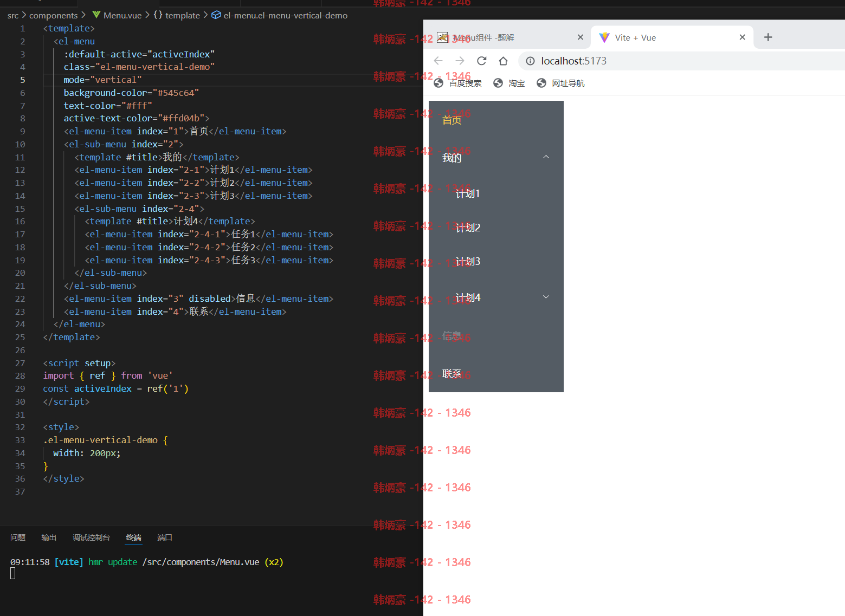This screenshot has height=616, width=845.
Task: Open the 输出 panel tab
Action: coord(49,537)
